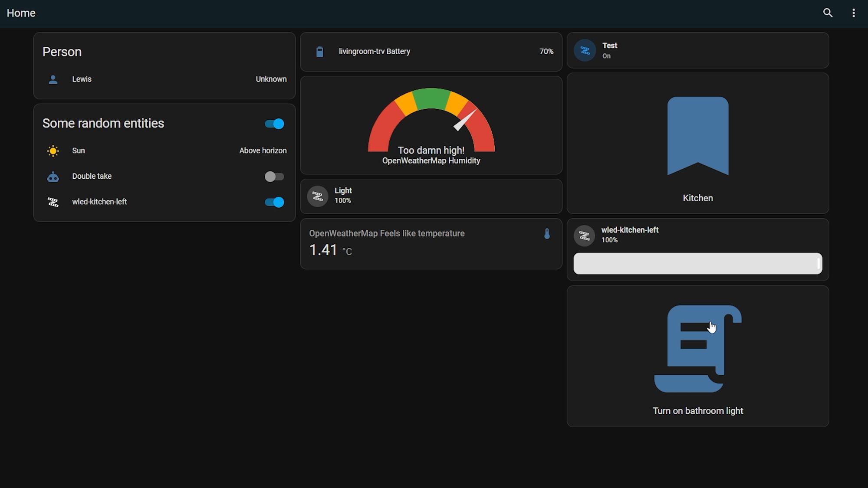Click Turn on bathroom light button
This screenshot has width=868, height=488.
tap(697, 356)
